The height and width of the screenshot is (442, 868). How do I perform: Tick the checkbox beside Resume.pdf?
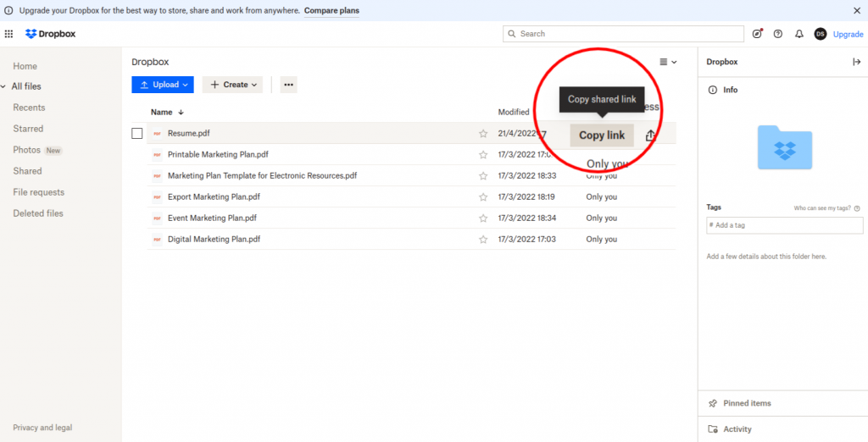pyautogui.click(x=137, y=133)
